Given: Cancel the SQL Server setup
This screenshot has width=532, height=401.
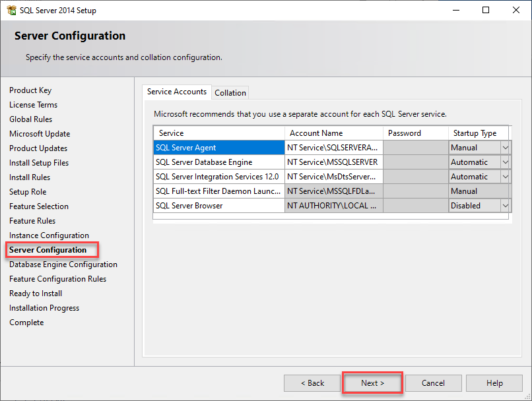Looking at the screenshot, I should pyautogui.click(x=433, y=383).
